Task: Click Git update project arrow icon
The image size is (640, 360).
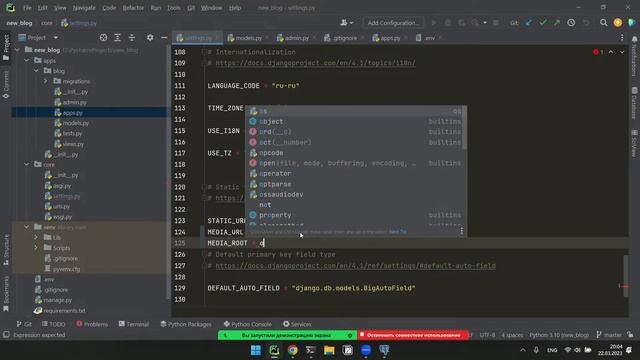Action: [x=529, y=23]
